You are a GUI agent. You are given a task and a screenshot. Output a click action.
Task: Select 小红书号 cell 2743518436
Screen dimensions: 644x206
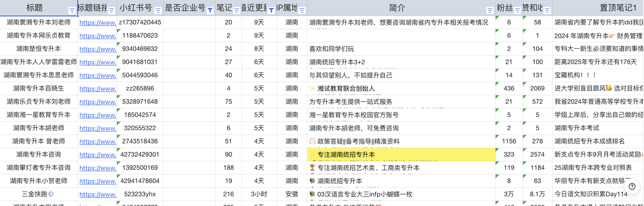coord(140,141)
